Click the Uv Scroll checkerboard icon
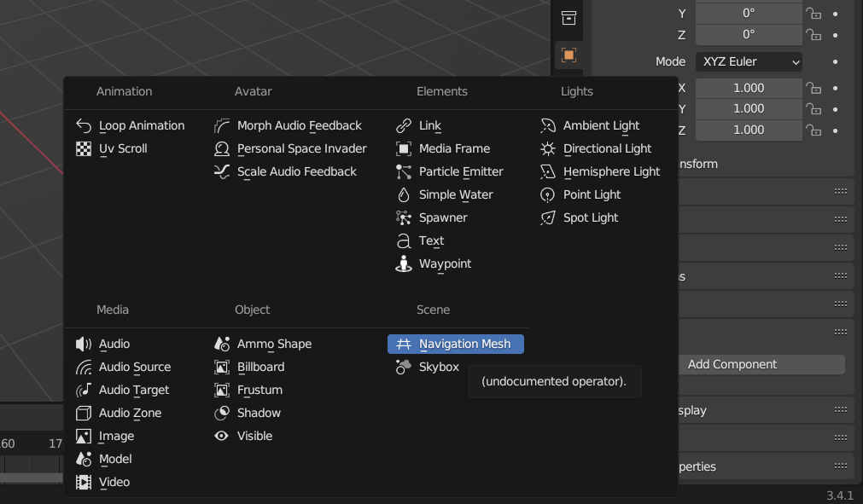This screenshot has width=863, height=504. coord(84,148)
